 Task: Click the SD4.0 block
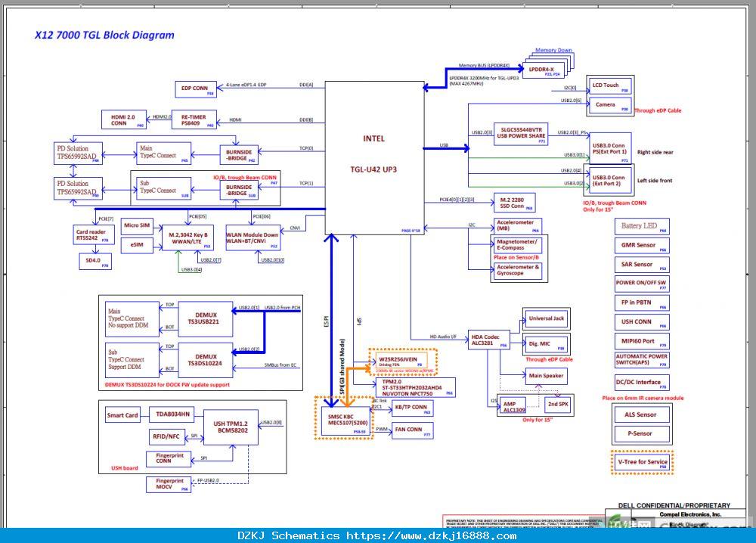95,262
